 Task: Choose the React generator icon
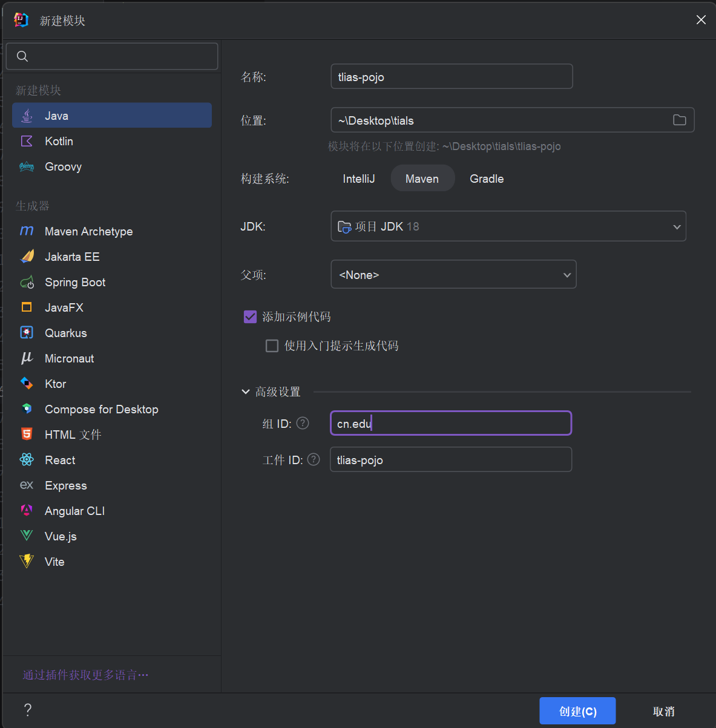point(27,460)
